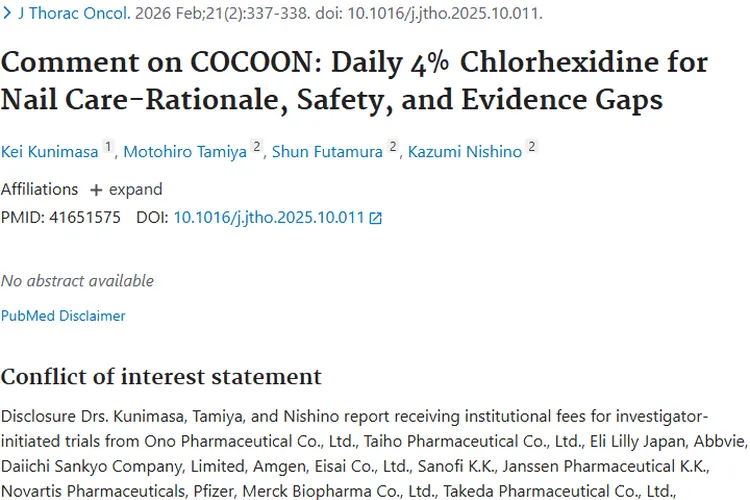The height and width of the screenshot is (500, 750).
Task: Click affiliation superscript 2 after Tamiya
Action: click(x=257, y=148)
